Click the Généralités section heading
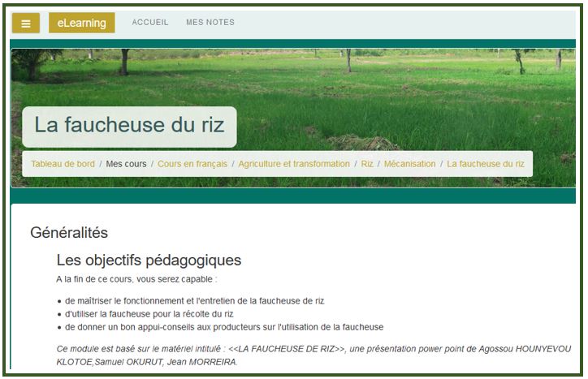588x379 pixels. click(x=69, y=233)
